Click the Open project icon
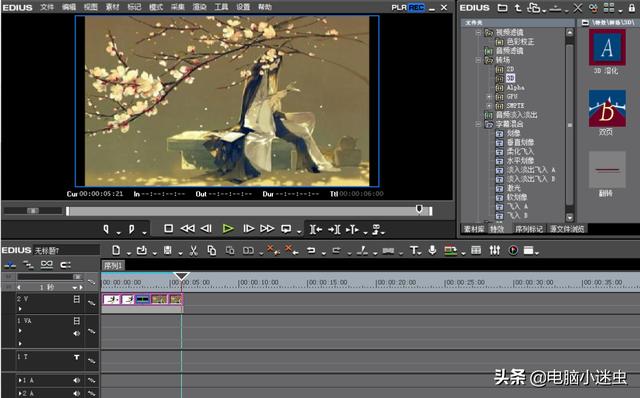This screenshot has width=640, height=398. tap(142, 250)
